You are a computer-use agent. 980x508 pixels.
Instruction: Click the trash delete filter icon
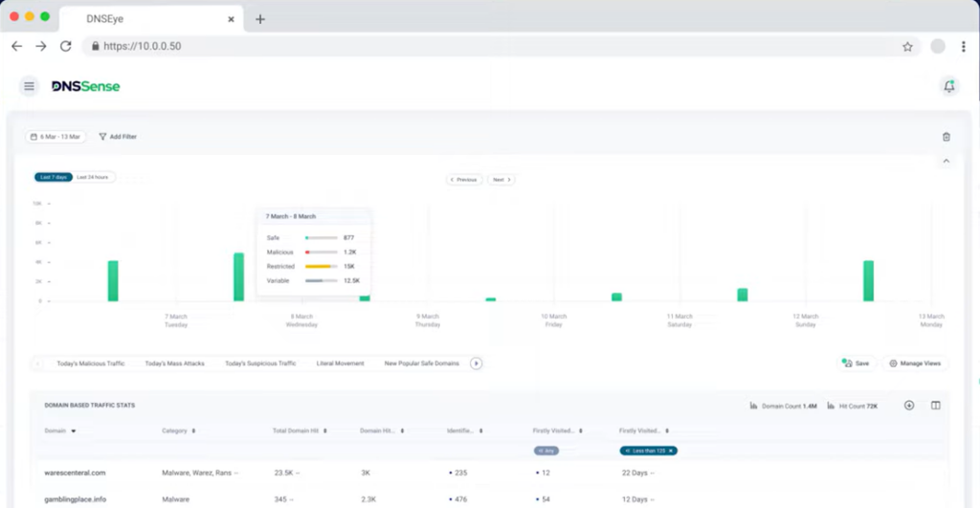947,137
